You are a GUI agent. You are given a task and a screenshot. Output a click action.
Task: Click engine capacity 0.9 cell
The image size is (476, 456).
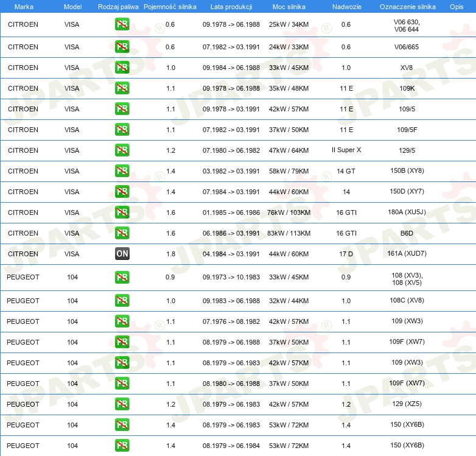click(170, 277)
